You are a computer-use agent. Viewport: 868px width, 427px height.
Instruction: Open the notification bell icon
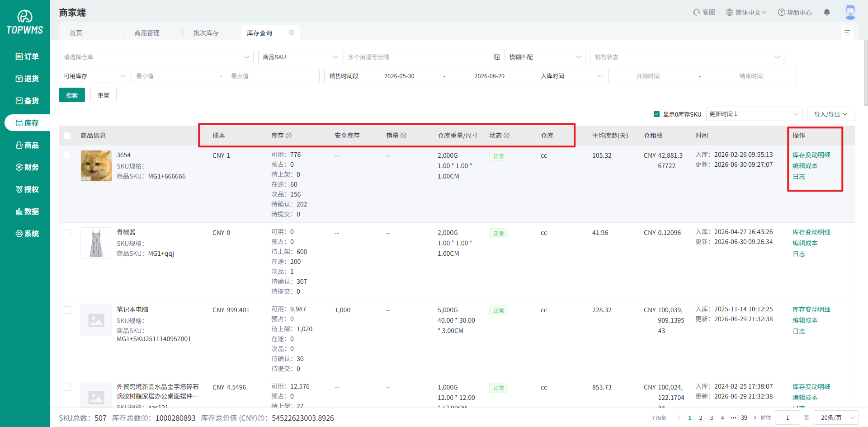826,12
